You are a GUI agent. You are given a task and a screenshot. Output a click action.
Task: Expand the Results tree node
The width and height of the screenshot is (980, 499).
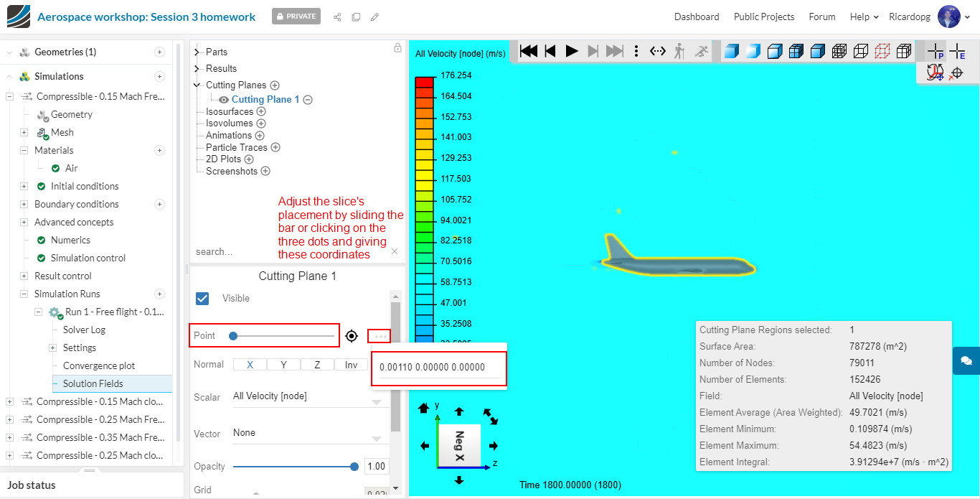197,68
